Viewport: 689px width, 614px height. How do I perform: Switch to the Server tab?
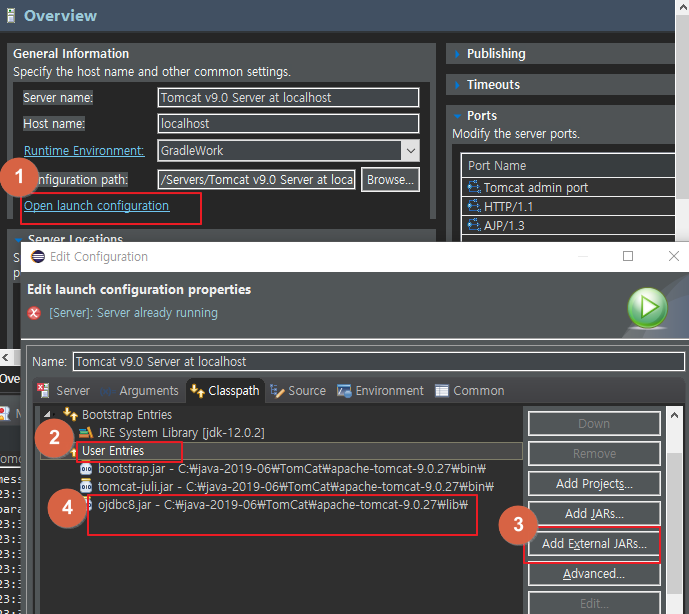coord(64,391)
